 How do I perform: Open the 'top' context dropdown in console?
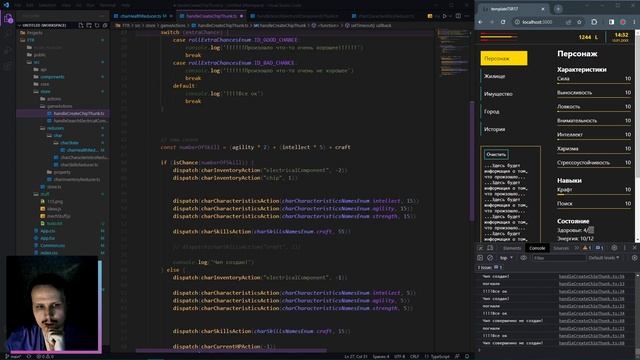(x=506, y=258)
